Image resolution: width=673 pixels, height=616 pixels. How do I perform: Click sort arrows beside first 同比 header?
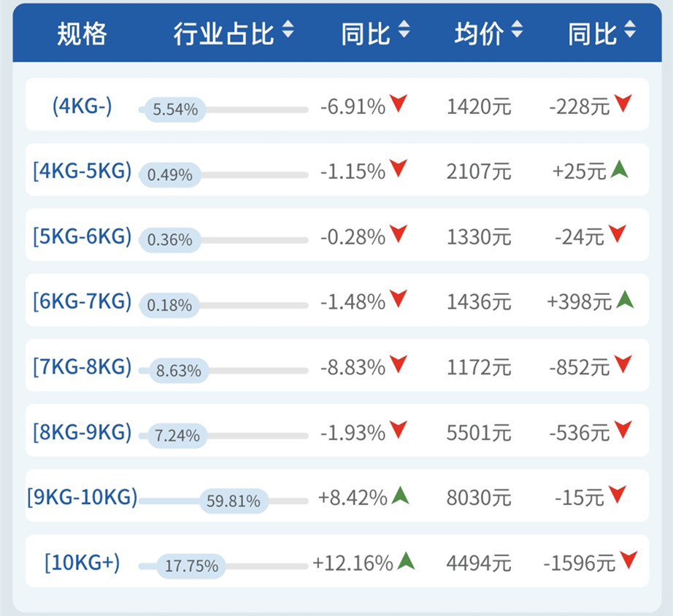404,30
